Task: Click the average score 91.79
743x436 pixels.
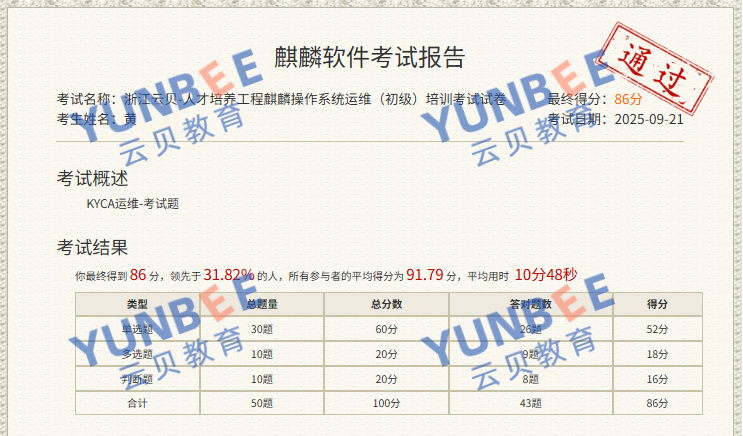Action: pyautogui.click(x=424, y=275)
